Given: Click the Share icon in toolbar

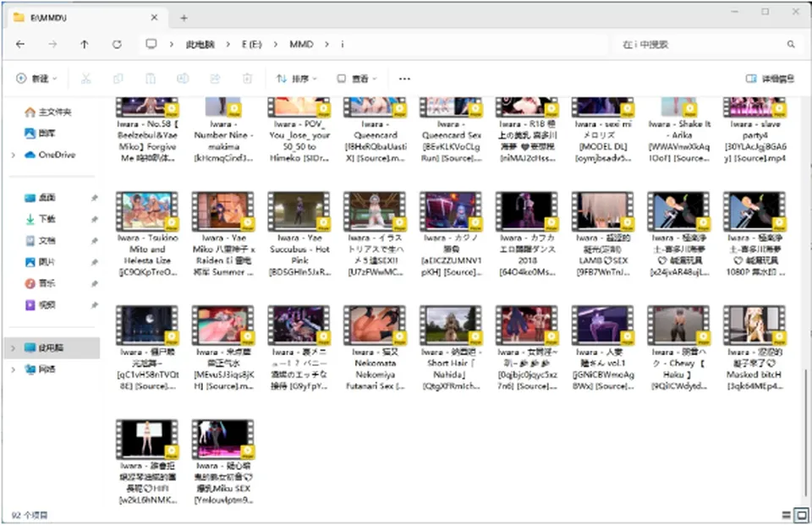Looking at the screenshot, I should tap(215, 79).
